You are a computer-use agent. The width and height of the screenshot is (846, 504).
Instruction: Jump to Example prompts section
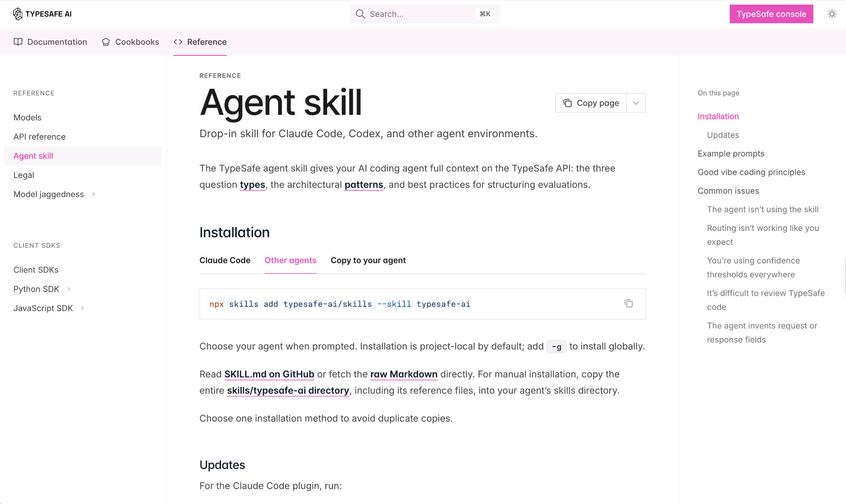pyautogui.click(x=731, y=154)
